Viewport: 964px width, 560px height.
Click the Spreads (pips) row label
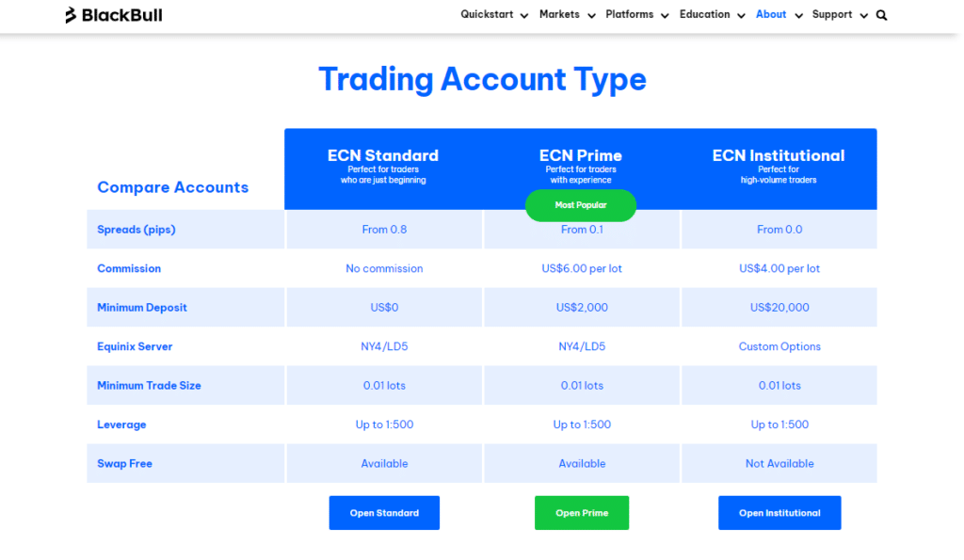(x=137, y=230)
